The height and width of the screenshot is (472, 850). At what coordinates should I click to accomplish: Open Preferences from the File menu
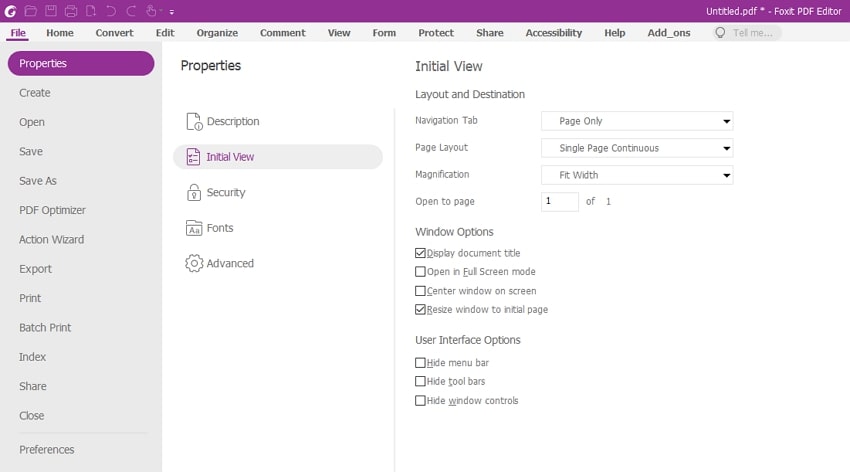(47, 449)
